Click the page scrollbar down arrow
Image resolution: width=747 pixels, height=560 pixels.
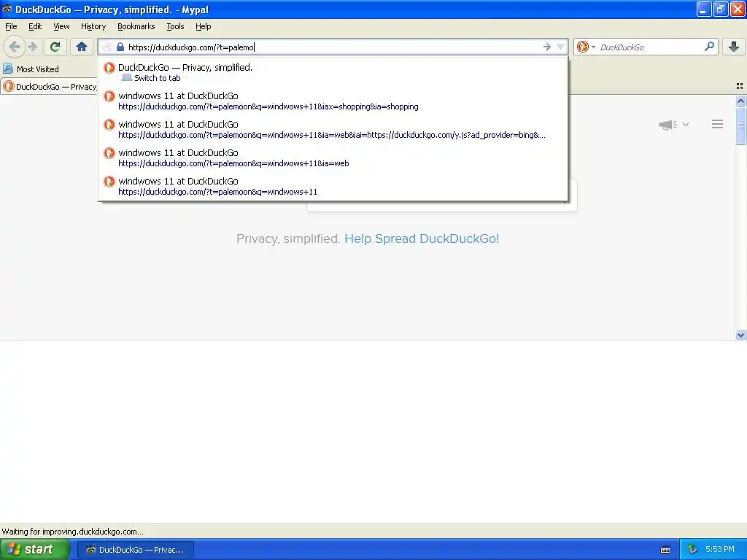pos(741,335)
